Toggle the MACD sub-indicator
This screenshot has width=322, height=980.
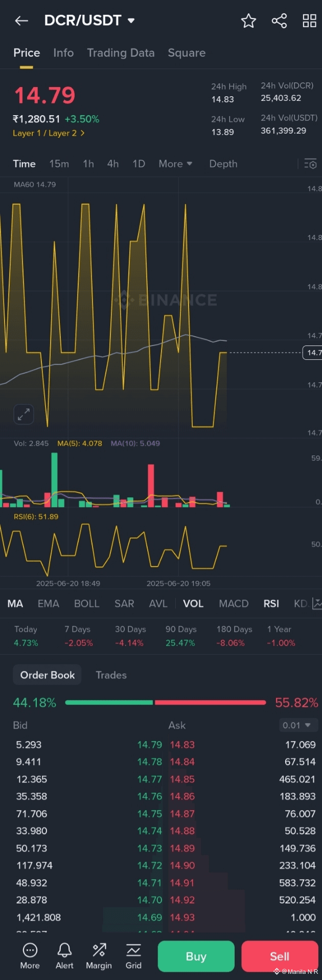coord(234,604)
